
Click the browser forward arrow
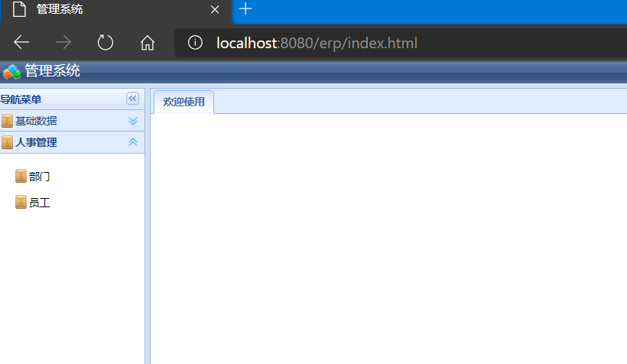[x=63, y=42]
